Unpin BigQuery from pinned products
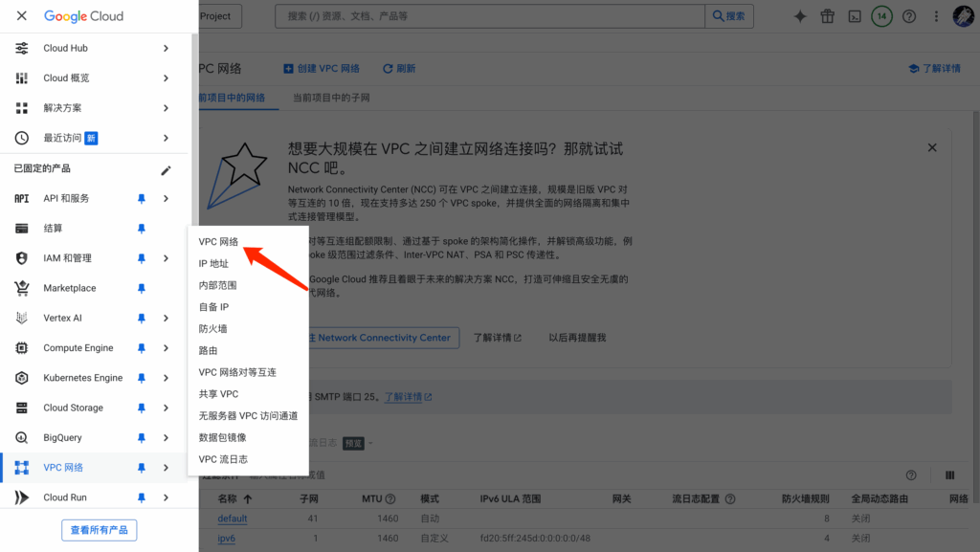The width and height of the screenshot is (980, 552). pyautogui.click(x=142, y=438)
